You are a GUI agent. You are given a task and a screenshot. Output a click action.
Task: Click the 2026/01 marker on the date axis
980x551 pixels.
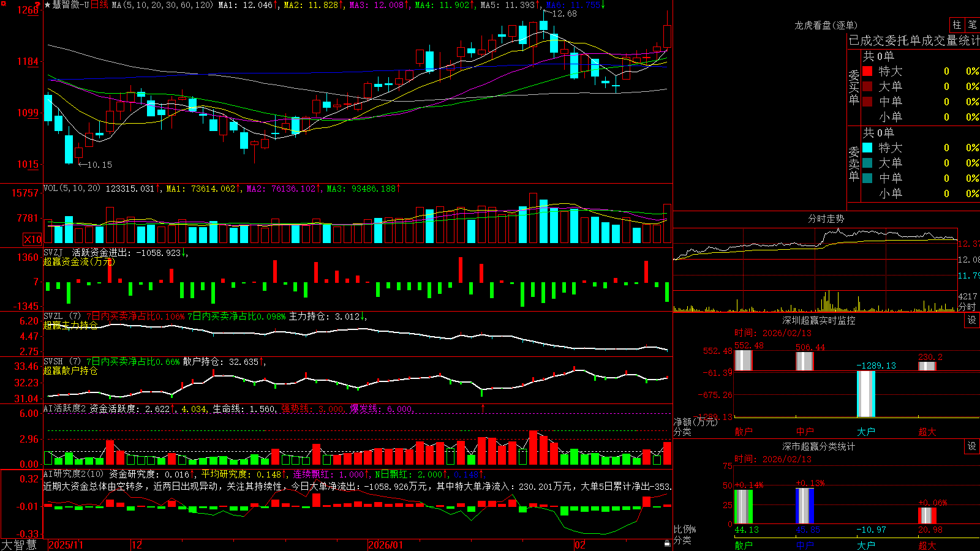coord(385,545)
